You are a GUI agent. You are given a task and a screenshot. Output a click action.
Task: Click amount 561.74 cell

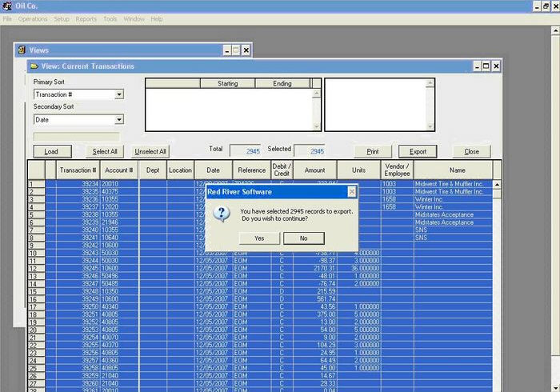click(314, 299)
